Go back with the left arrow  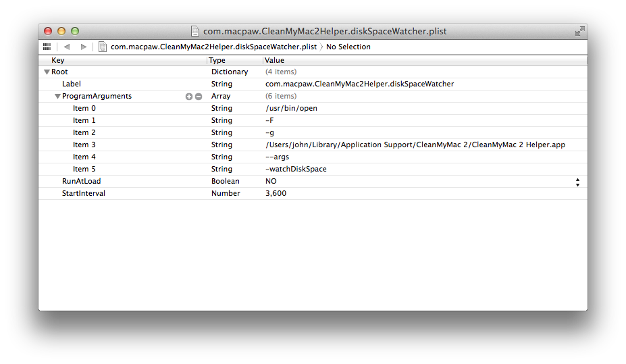point(67,47)
